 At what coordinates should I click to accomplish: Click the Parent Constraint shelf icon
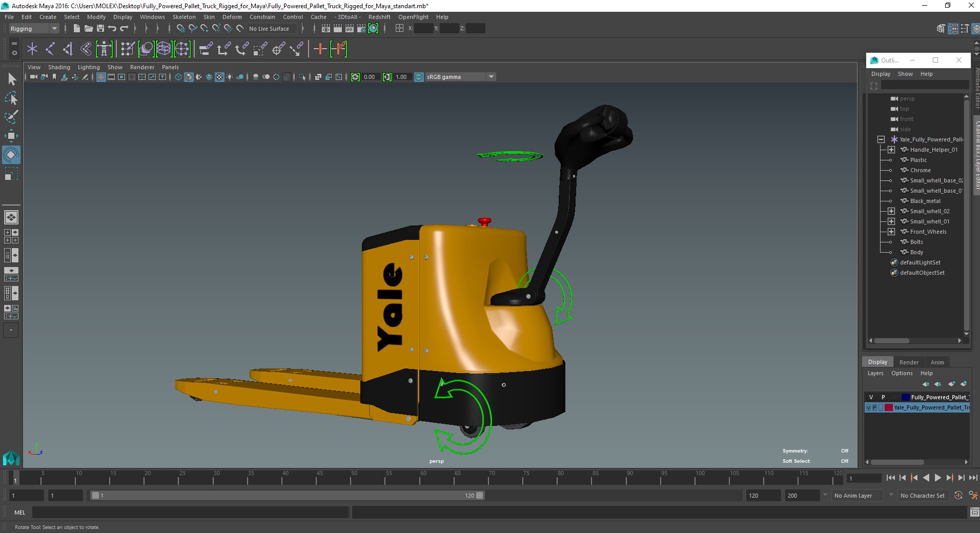click(206, 49)
